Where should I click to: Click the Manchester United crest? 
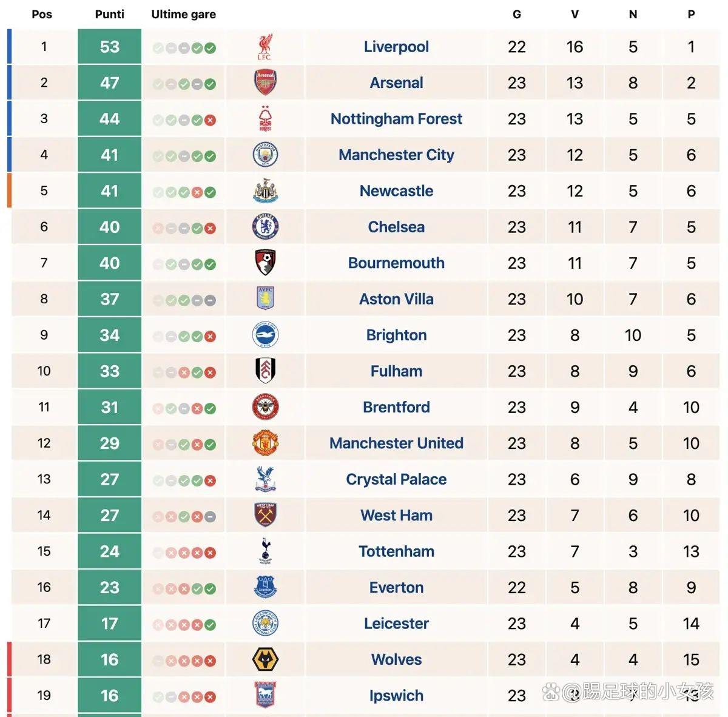265,443
